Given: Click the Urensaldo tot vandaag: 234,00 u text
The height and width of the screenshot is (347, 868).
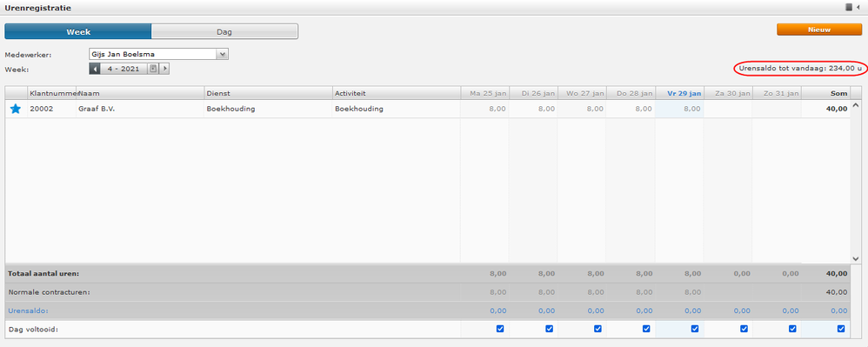Looking at the screenshot, I should 800,69.
